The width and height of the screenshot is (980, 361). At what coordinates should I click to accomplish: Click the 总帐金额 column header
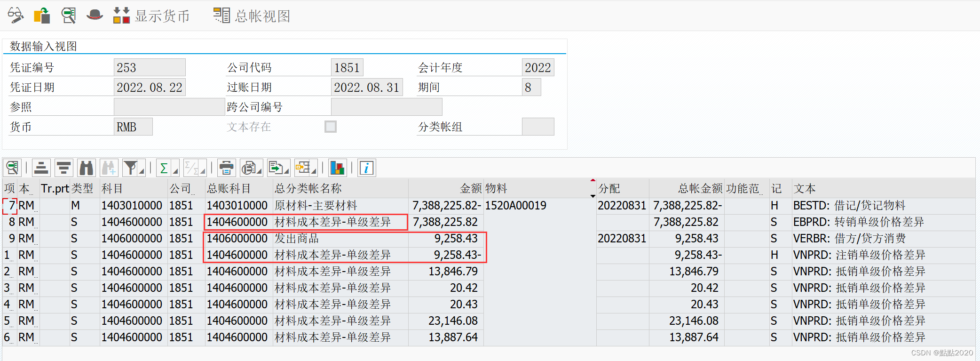pos(687,189)
